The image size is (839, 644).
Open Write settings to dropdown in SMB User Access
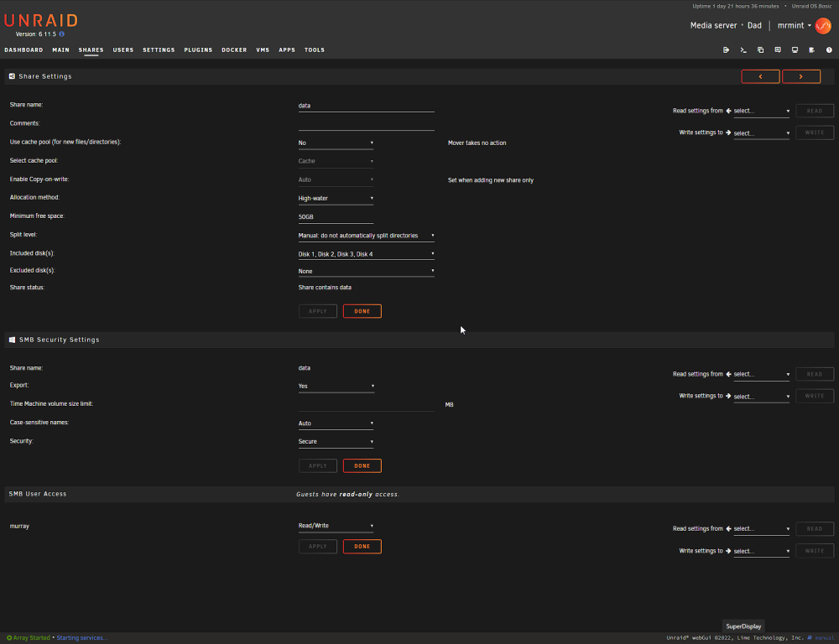pos(762,551)
